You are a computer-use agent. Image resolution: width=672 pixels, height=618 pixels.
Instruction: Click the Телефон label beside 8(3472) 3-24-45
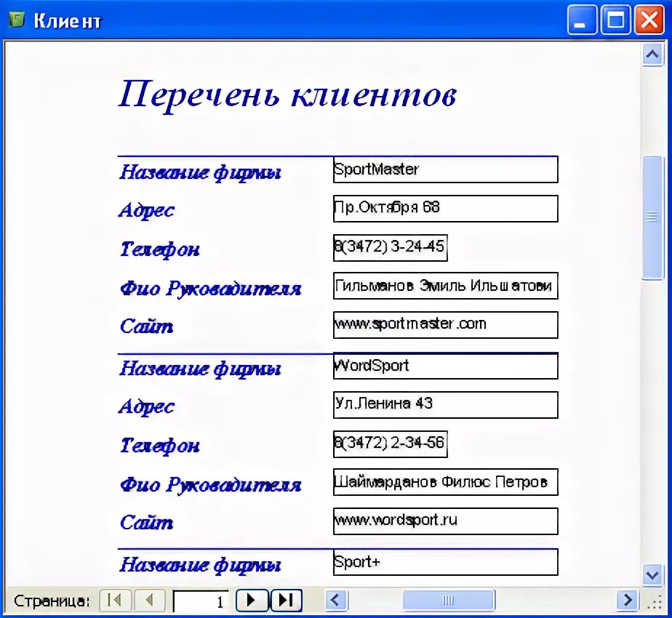(x=159, y=249)
